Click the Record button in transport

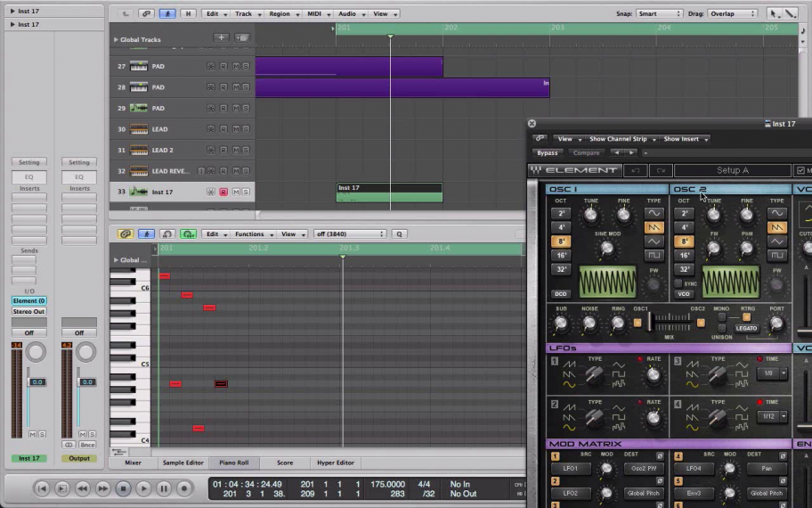pos(183,488)
